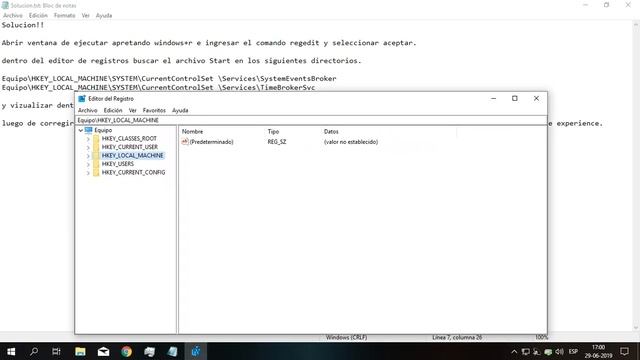Viewport: 640px width, 360px height.
Task: Click the Registry Editor title bar icon
Action: point(82,99)
